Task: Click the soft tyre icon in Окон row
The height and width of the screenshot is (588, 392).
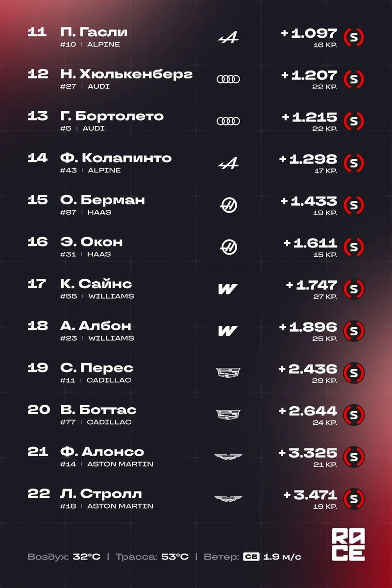Action: (x=354, y=247)
